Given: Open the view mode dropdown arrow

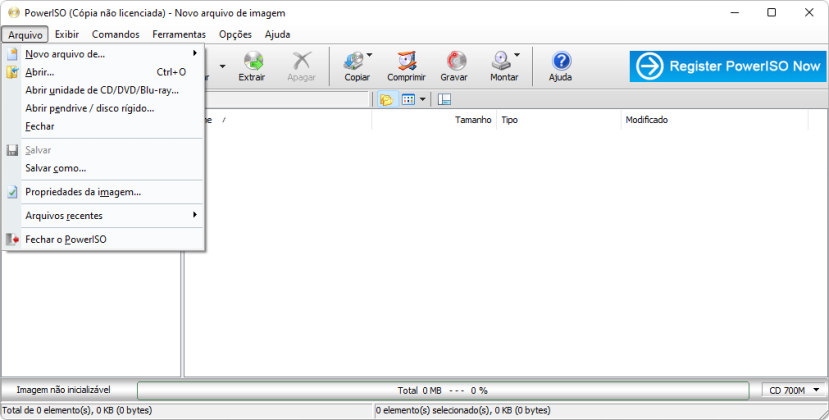Looking at the screenshot, I should pyautogui.click(x=422, y=99).
